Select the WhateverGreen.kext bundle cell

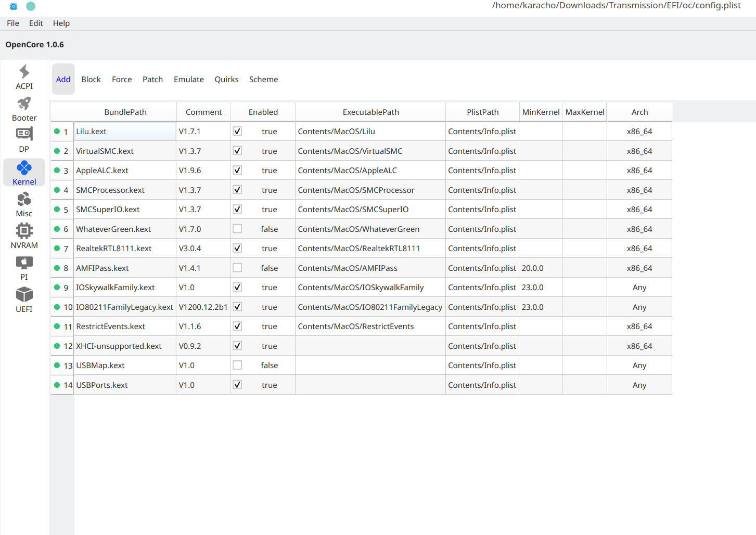[x=125, y=229]
